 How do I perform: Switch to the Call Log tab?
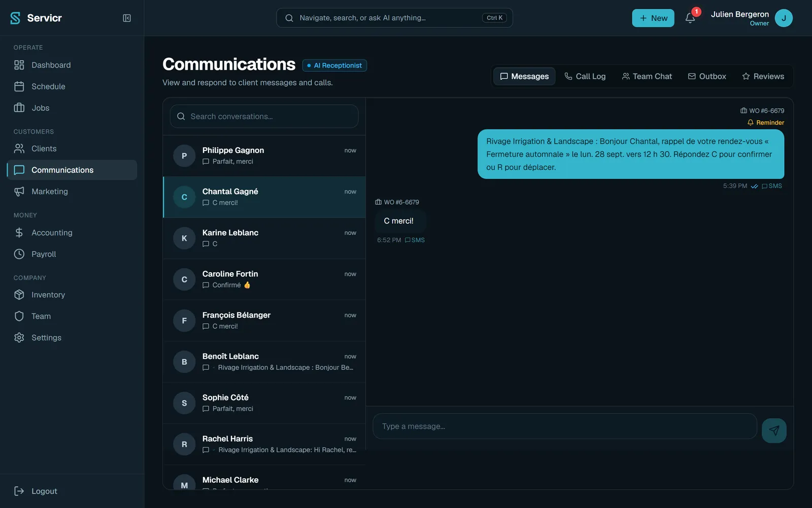tap(585, 76)
